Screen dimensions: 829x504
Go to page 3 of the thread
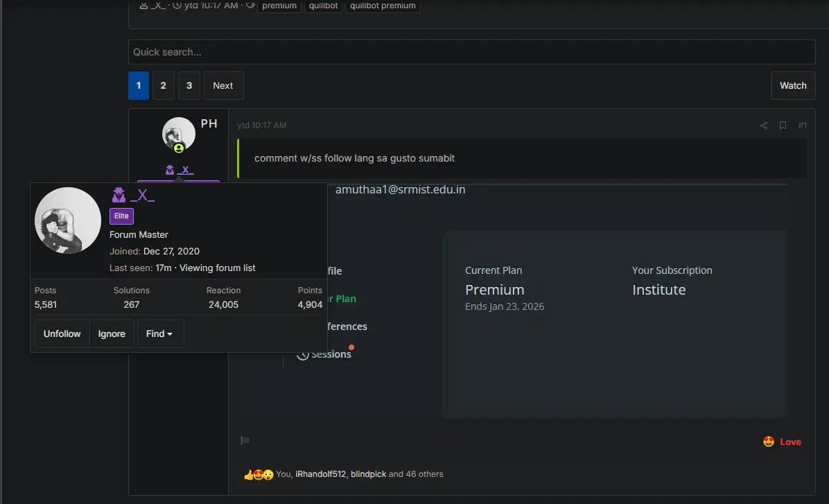(189, 86)
